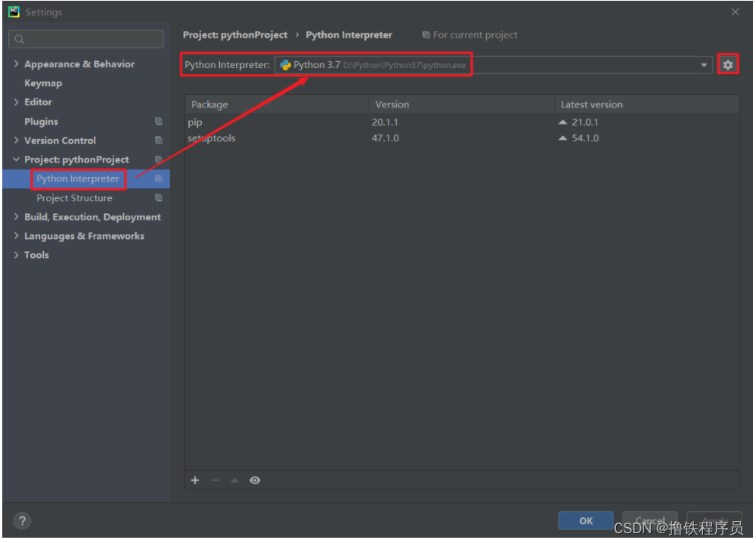Open Build, Execution, Deployment settings
This screenshot has height=543, width=756.
coord(92,217)
